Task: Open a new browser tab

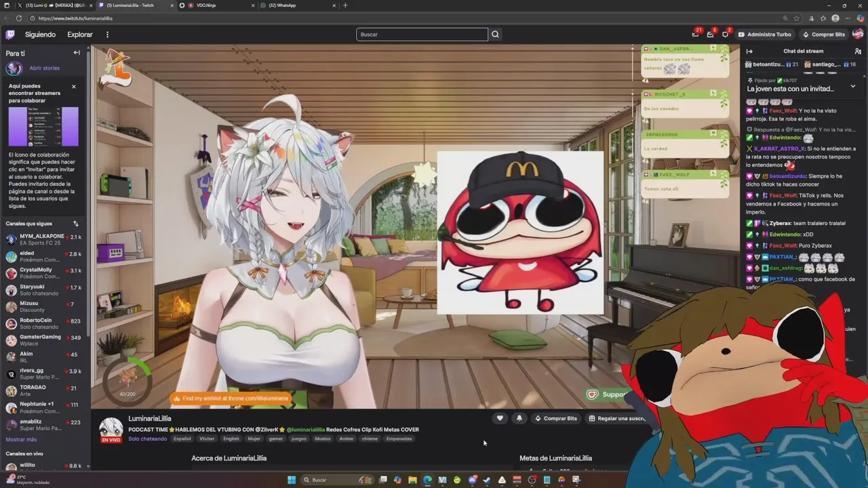Action: [345, 5]
